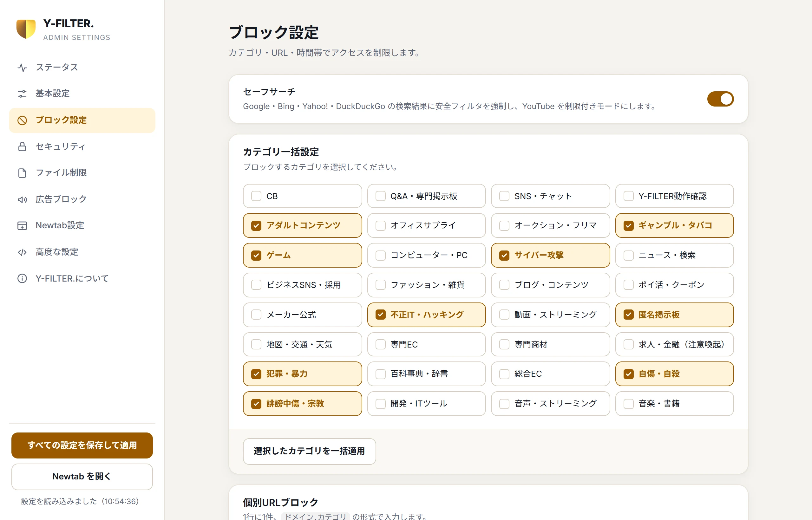Image resolution: width=812 pixels, height=520 pixels.
Task: Check the CB category checkbox
Action: (256, 196)
